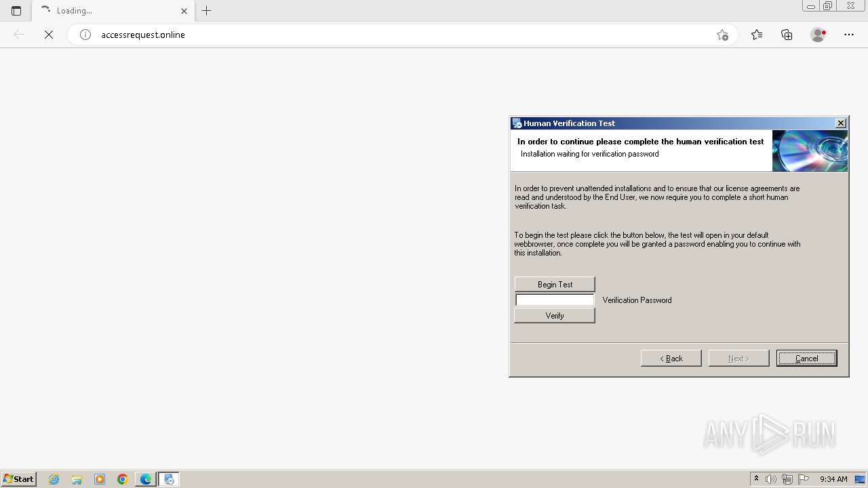868x488 pixels.
Task: Click the accessrequest.online address bar
Action: point(402,35)
